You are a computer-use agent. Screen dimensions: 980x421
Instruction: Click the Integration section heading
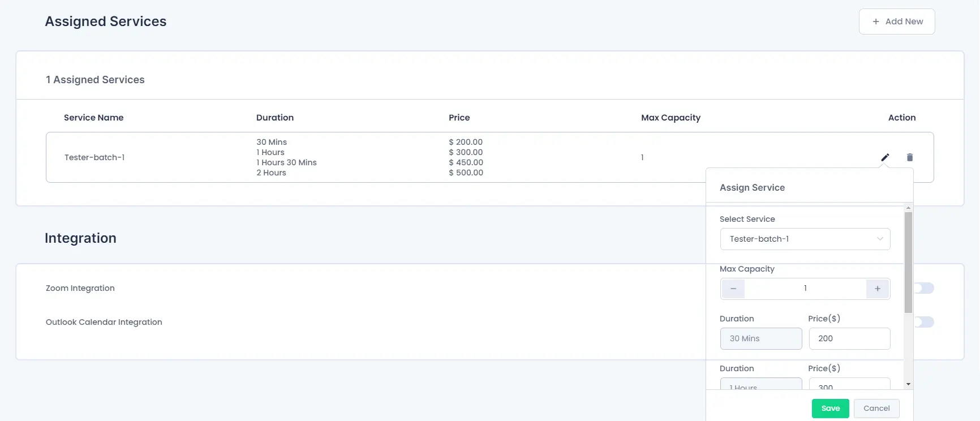[x=80, y=238]
